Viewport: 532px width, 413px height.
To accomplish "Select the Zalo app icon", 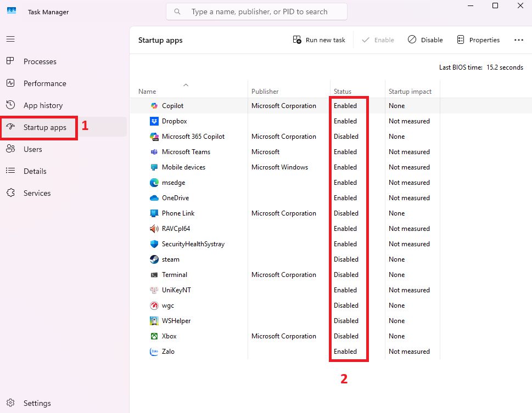I will coord(154,352).
